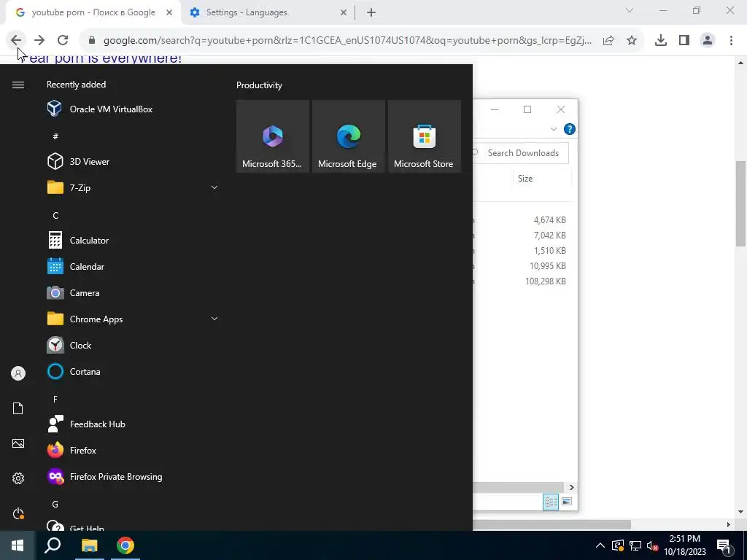Open the Microsoft Store tile
Screen dimensions: 747x560
point(425,136)
